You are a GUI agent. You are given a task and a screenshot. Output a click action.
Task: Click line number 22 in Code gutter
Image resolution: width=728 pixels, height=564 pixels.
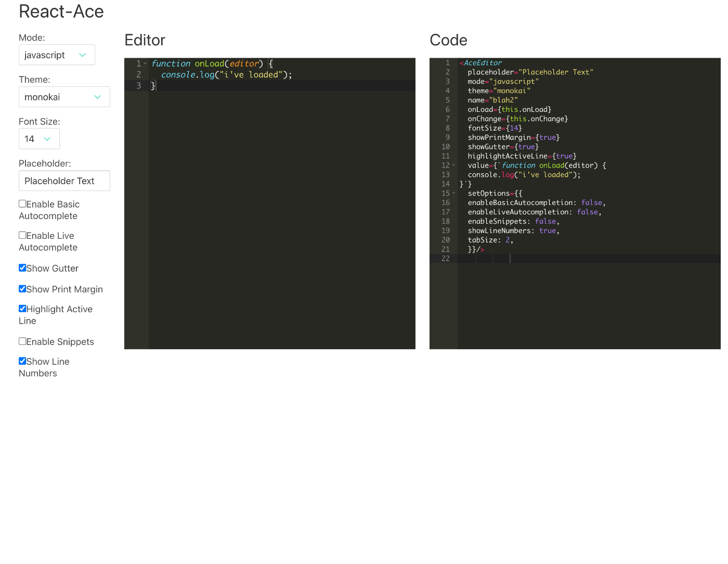pyautogui.click(x=446, y=259)
